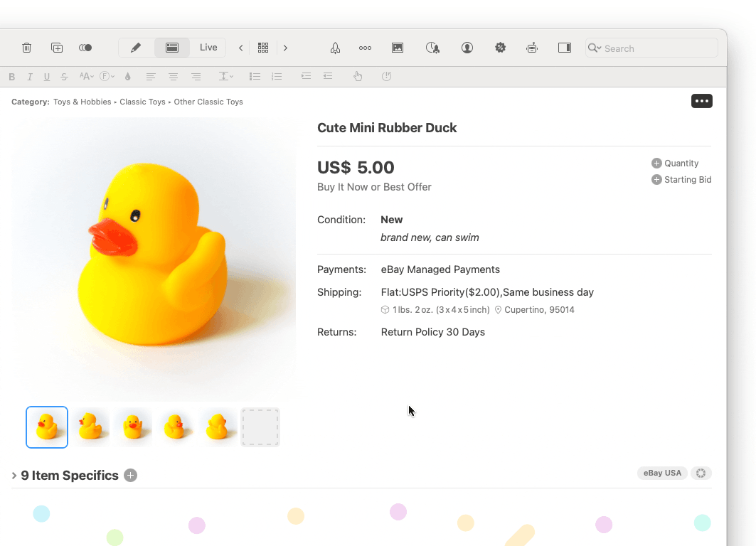Viewport: 756px width, 546px height.
Task: Open the image manager icon
Action: (x=398, y=48)
